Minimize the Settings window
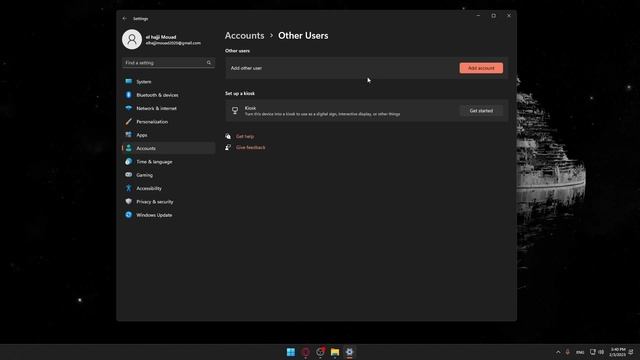Viewport: 640px width, 360px height. pos(478,16)
